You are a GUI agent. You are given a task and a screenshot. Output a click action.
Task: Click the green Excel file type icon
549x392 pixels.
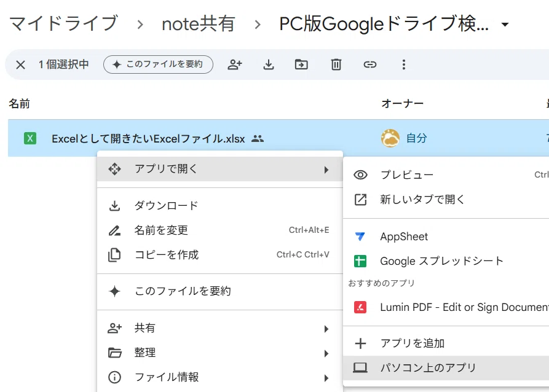[x=30, y=138]
